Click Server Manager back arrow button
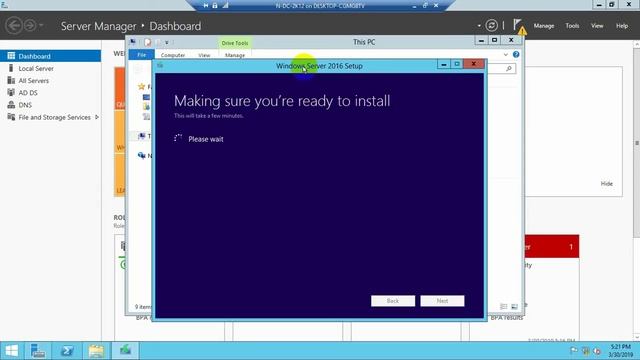This screenshot has width=640, height=360. [13, 25]
